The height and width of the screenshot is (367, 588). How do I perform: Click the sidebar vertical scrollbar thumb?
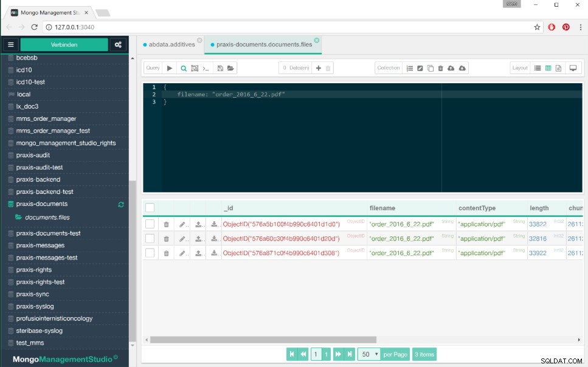132,260
